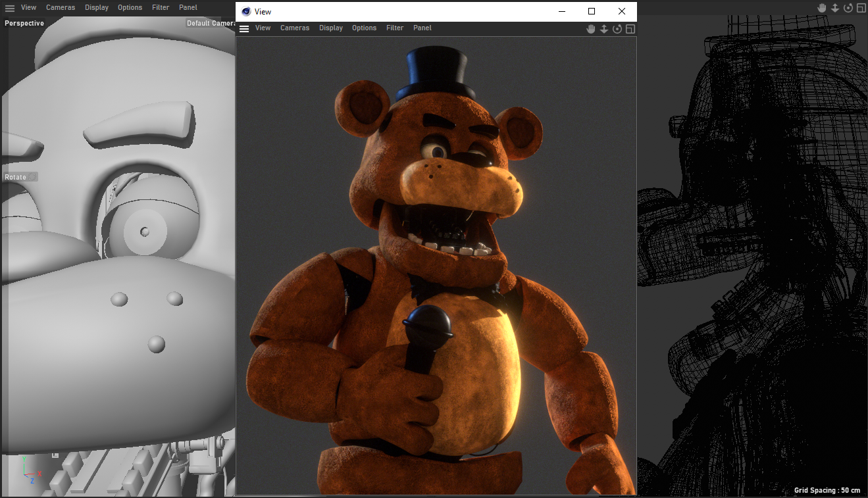
Task: Click the zoom-camera arrows icon in main viewport
Action: 835,8
